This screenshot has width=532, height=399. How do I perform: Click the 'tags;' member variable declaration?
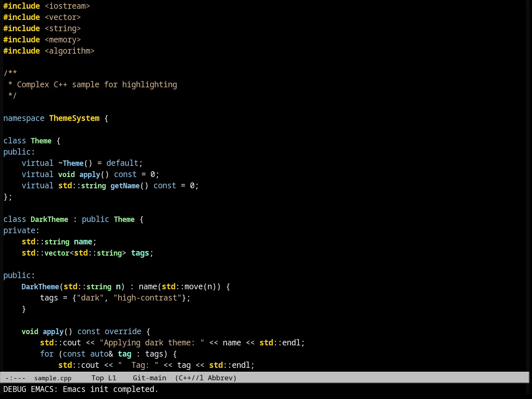point(142,253)
